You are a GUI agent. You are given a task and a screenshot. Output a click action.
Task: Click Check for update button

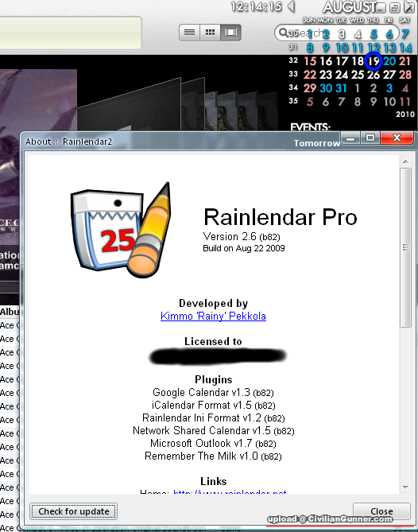click(x=74, y=511)
